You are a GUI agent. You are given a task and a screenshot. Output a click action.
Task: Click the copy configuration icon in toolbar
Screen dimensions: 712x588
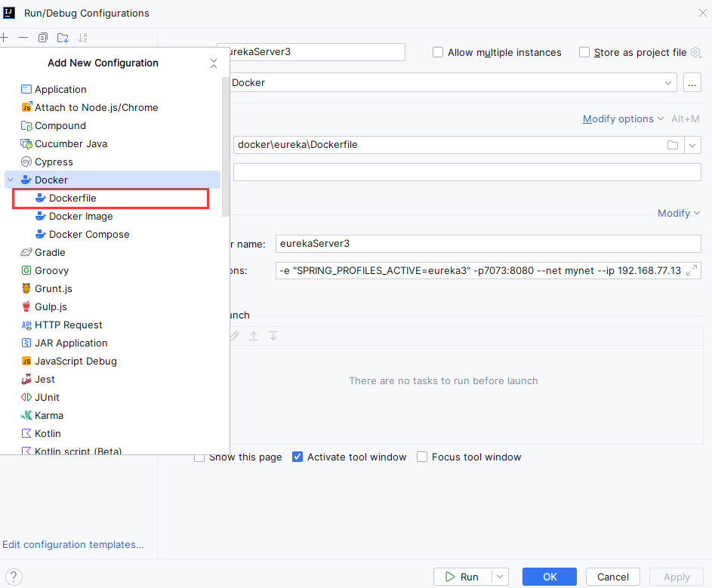[x=43, y=37]
